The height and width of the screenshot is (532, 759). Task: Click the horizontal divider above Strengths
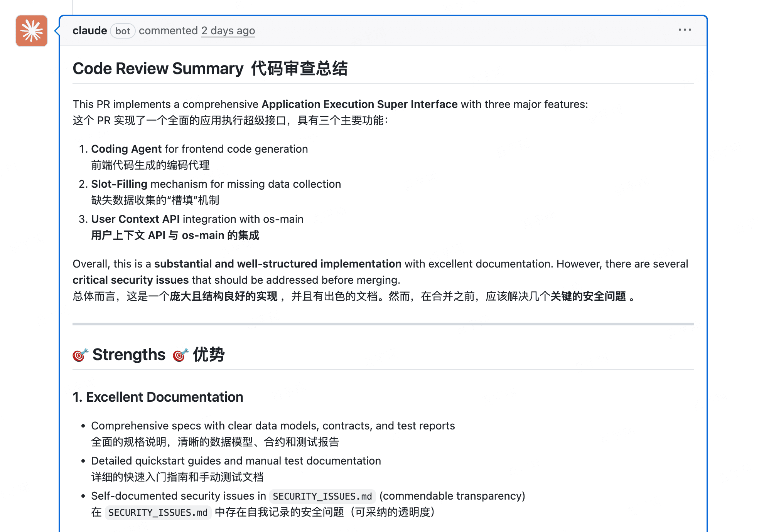(383, 324)
